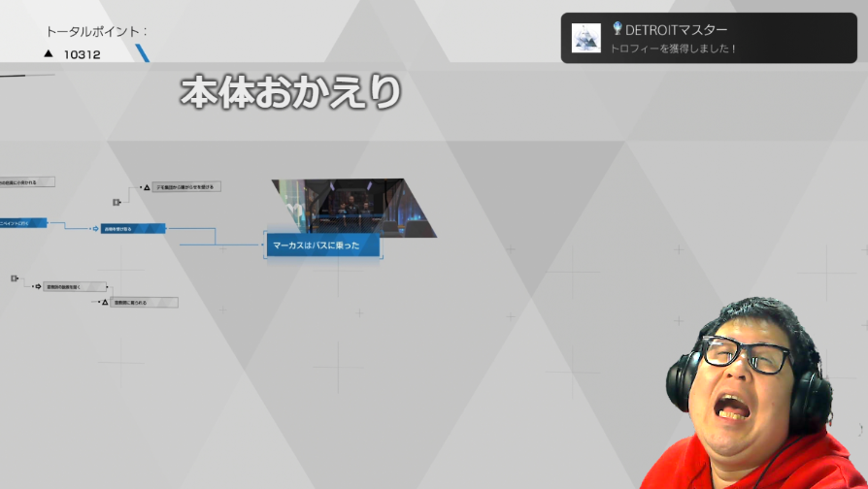The image size is (868, 489).
Task: Click the platinum trophy cup icon
Action: (618, 28)
